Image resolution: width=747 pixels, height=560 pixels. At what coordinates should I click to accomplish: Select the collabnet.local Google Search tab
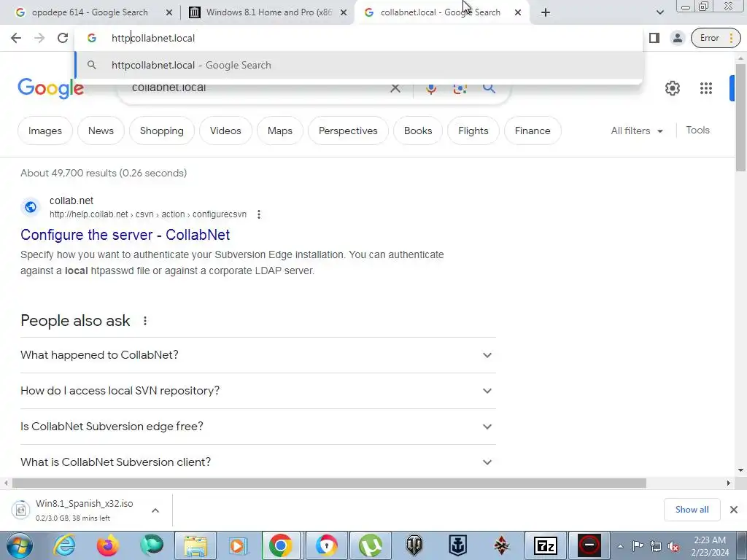point(440,12)
